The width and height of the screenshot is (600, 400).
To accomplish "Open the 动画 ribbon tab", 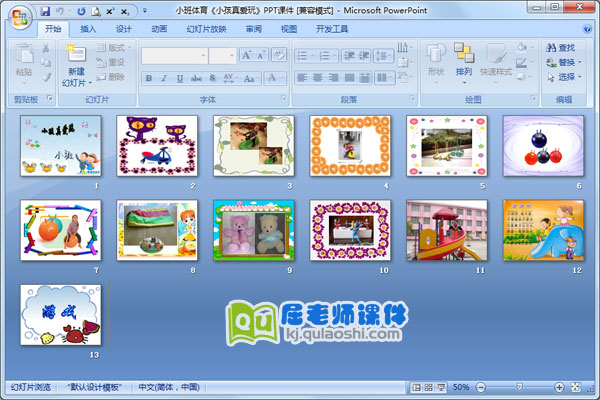I will pyautogui.click(x=159, y=29).
